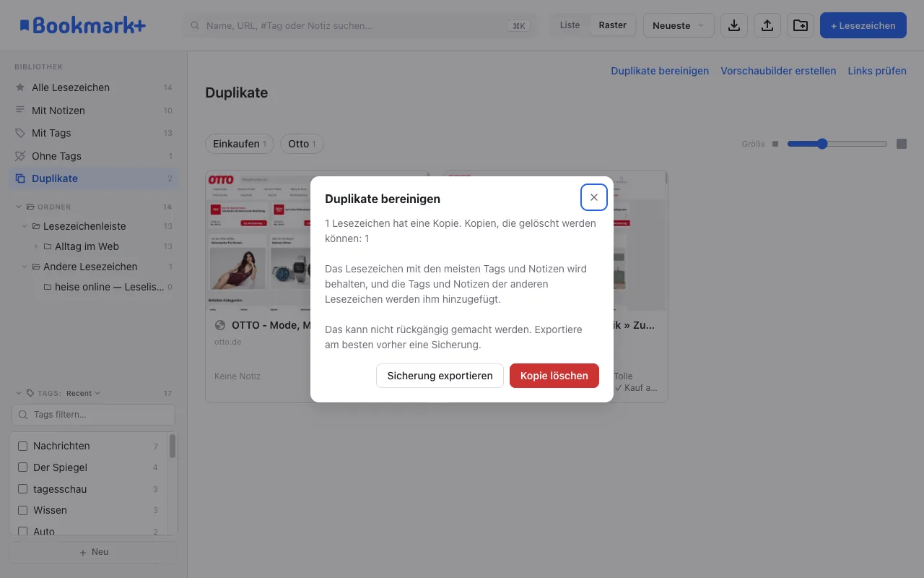Click the notes icon beside Mit Notizen
924x578 pixels.
pyautogui.click(x=20, y=111)
